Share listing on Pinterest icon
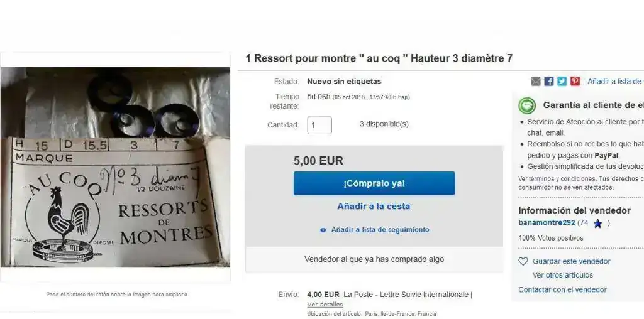Screen dimensions: 644x319 coord(575,81)
